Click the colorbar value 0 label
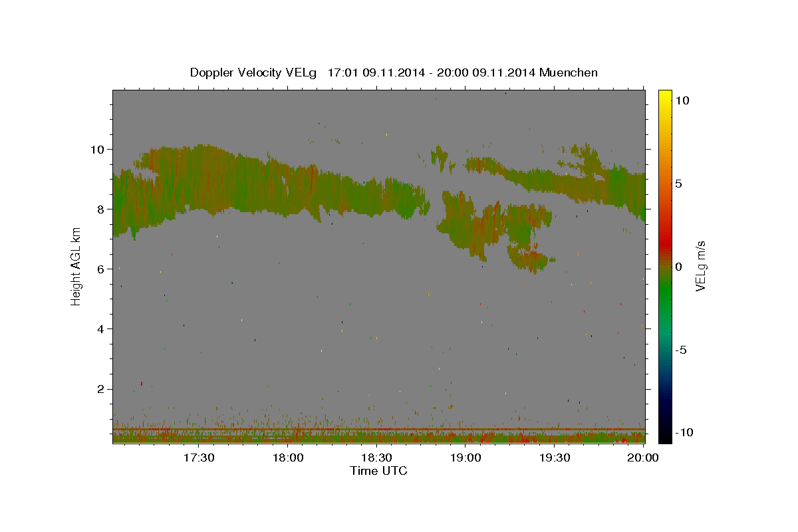 point(679,267)
